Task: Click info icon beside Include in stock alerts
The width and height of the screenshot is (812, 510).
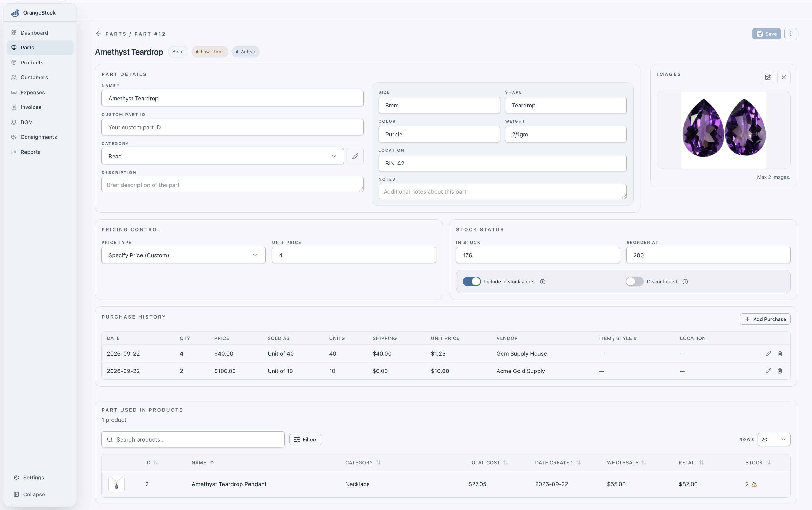Action: 542,282
